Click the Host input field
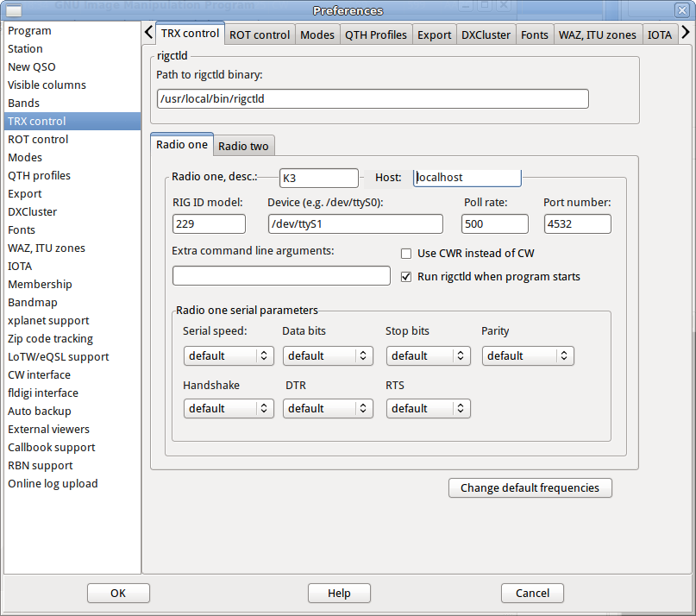Image resolution: width=696 pixels, height=616 pixels. (466, 178)
